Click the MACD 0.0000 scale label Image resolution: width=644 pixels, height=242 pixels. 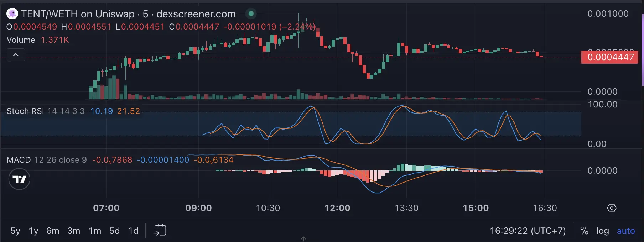602,171
